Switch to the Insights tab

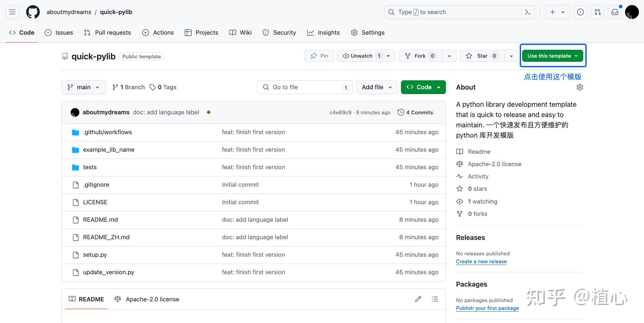[x=323, y=33]
